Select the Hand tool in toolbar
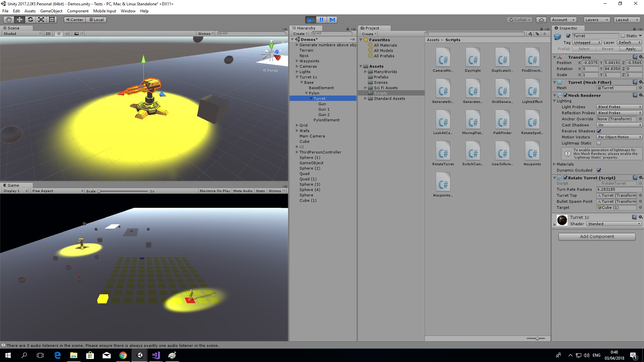This screenshot has width=644, height=362. pos(9,20)
